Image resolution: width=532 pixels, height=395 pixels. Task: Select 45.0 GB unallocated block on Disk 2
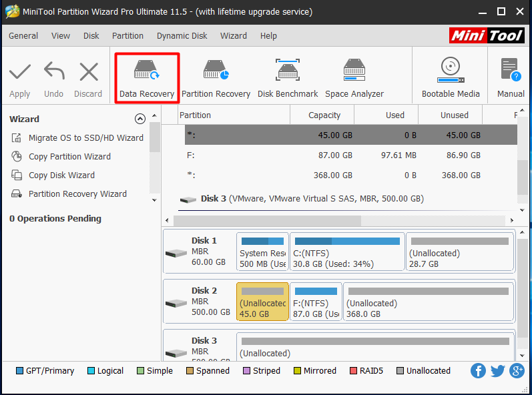pyautogui.click(x=262, y=302)
